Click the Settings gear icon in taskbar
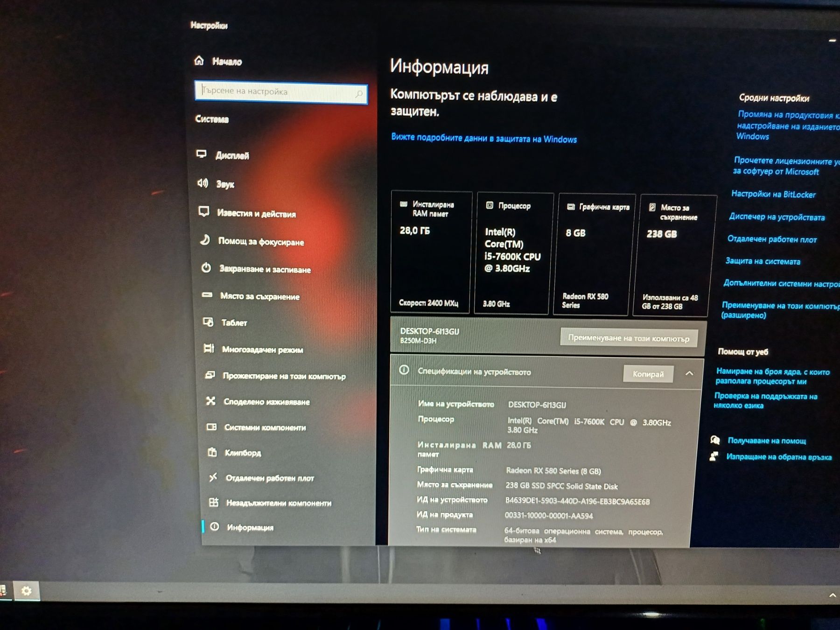 (x=26, y=591)
